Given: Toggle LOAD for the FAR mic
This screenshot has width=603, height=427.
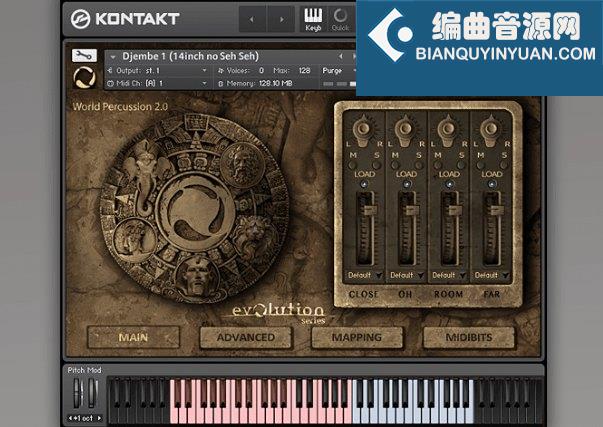Looking at the screenshot, I should tap(491, 184).
